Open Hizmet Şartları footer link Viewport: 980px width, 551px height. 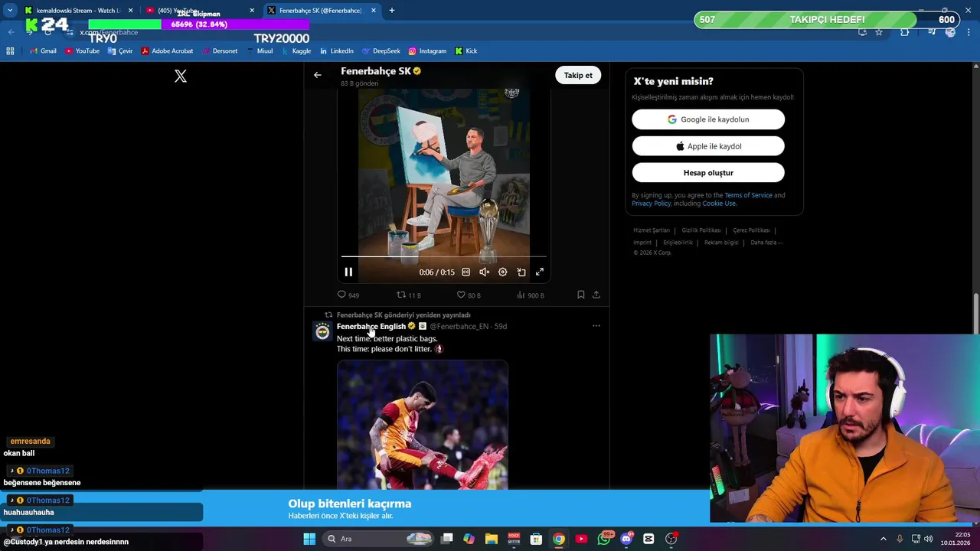[652, 230]
